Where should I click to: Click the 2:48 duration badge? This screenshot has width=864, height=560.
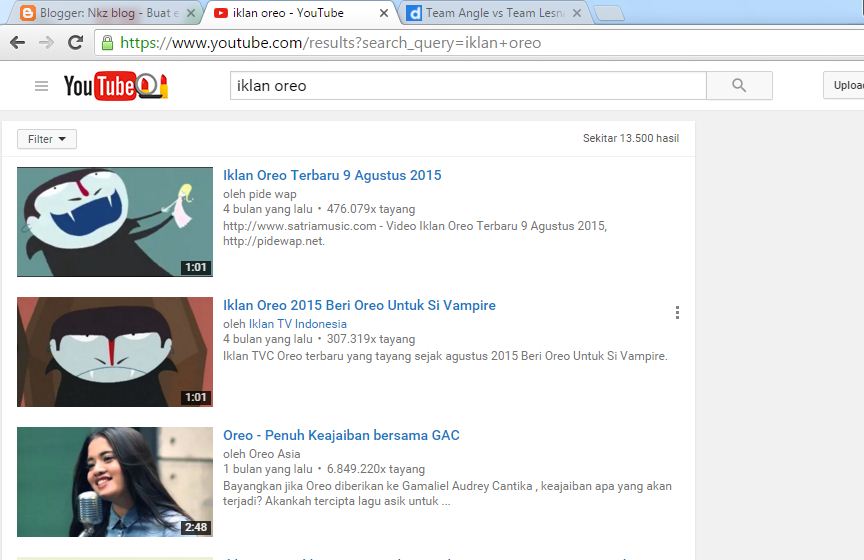[x=196, y=527]
